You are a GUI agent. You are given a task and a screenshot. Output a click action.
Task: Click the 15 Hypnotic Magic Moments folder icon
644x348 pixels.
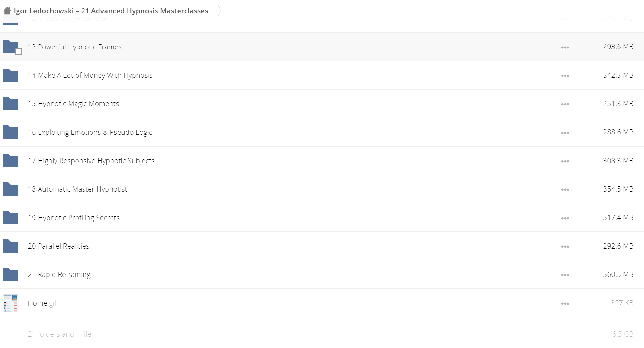click(11, 104)
